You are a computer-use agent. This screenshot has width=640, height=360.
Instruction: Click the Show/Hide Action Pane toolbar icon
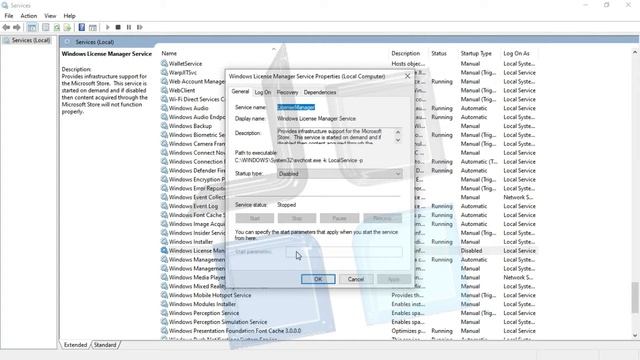pos(93,27)
